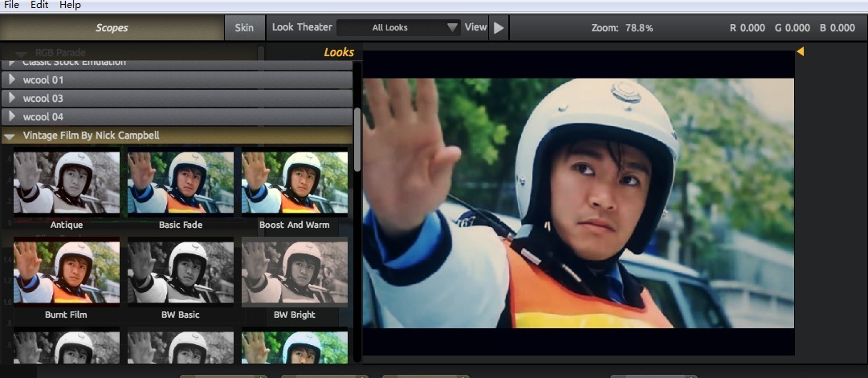Apply the Burnt Film look thumbnail

[67, 272]
